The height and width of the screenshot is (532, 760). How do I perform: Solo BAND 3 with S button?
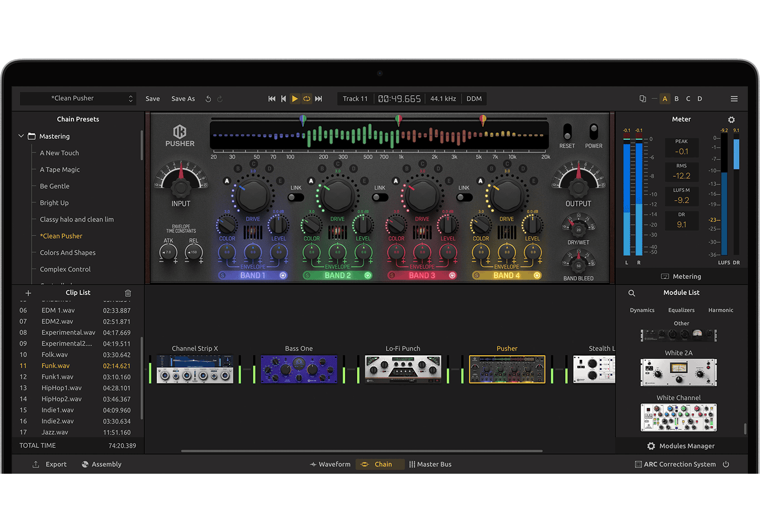(392, 275)
